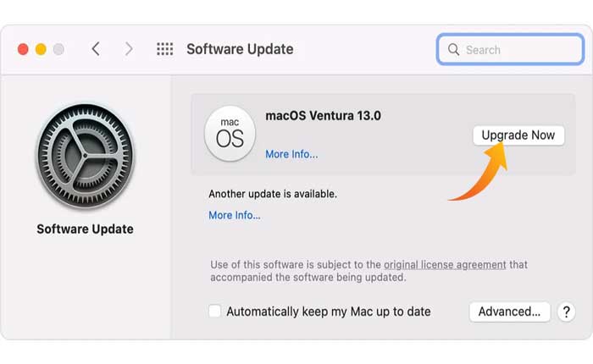Click the round macOS logo icon
Image resolution: width=593 pixels, height=364 pixels.
click(230, 133)
